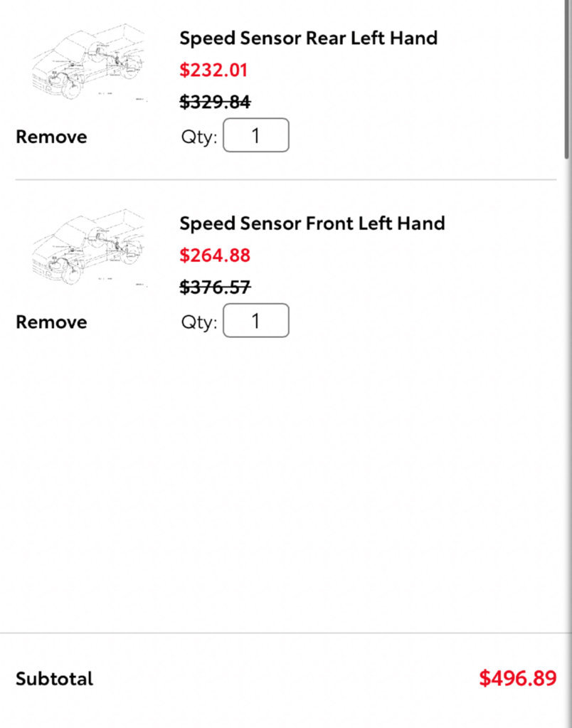Click the cart's vertical scrollbar handle

pyautogui.click(x=567, y=79)
